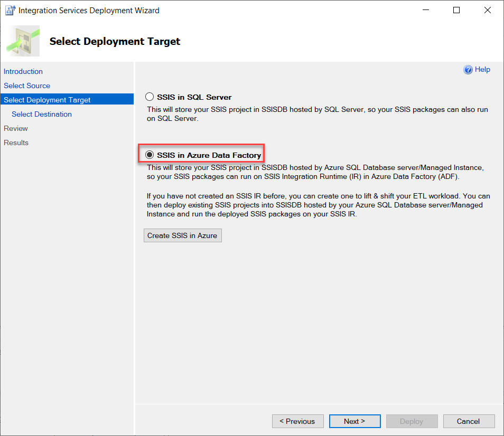This screenshot has width=504, height=436.
Task: Navigate to the Select Source step
Action: tap(27, 86)
